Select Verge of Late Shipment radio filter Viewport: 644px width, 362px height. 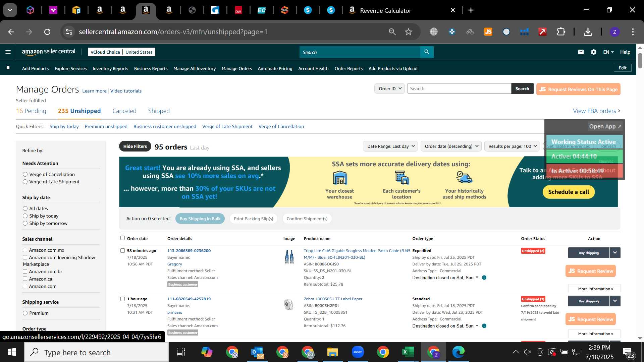25,182
